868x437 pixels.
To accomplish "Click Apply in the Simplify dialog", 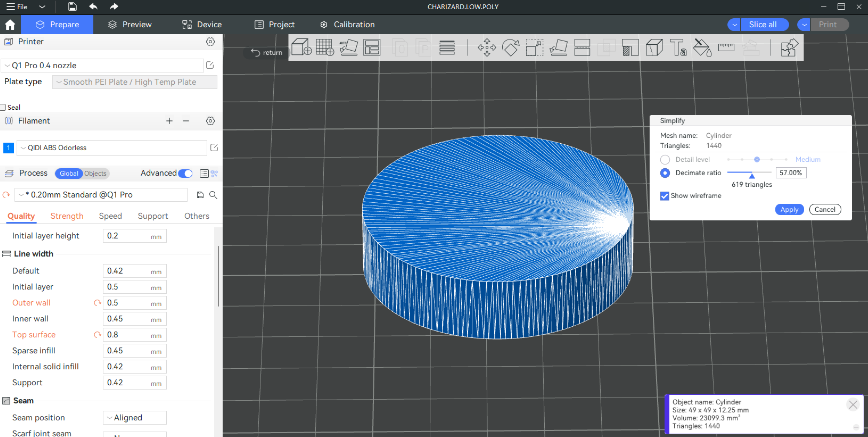I will [789, 209].
